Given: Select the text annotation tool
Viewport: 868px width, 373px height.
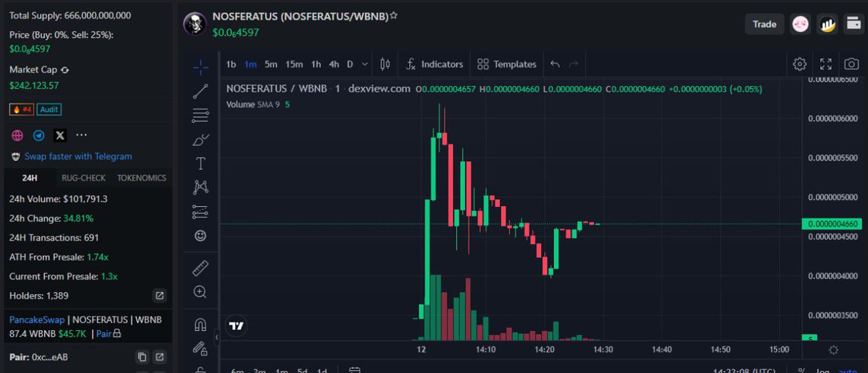Looking at the screenshot, I should tap(200, 163).
